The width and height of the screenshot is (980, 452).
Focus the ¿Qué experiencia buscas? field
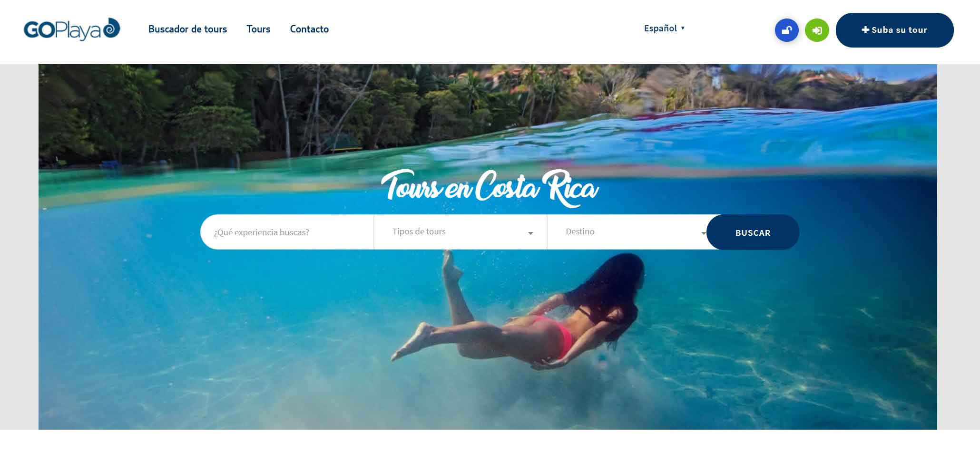[x=287, y=232]
